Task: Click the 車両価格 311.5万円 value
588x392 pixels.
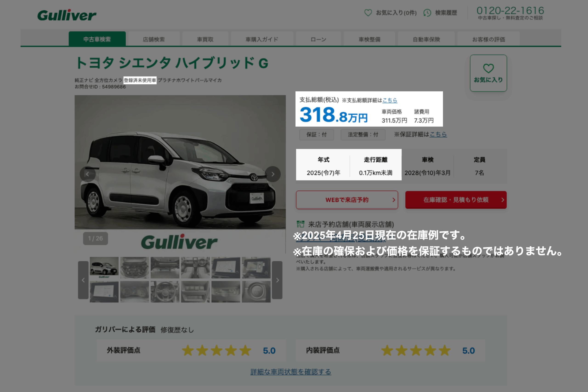Action: pos(394,121)
